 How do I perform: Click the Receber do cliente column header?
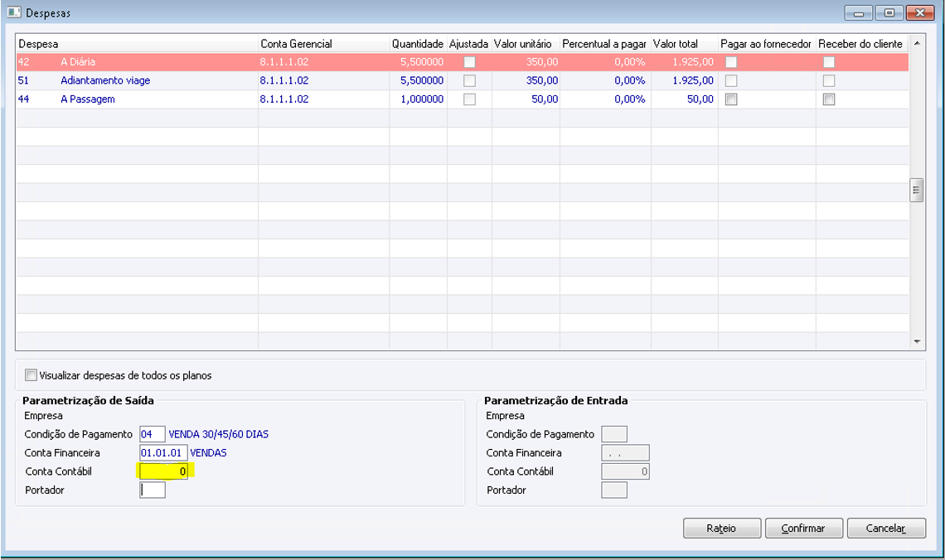click(x=862, y=43)
